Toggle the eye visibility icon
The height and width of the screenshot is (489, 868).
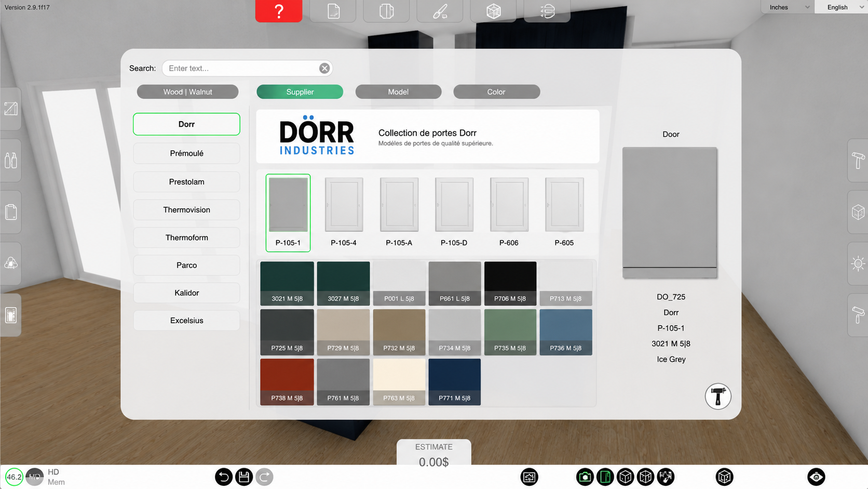[x=816, y=477]
